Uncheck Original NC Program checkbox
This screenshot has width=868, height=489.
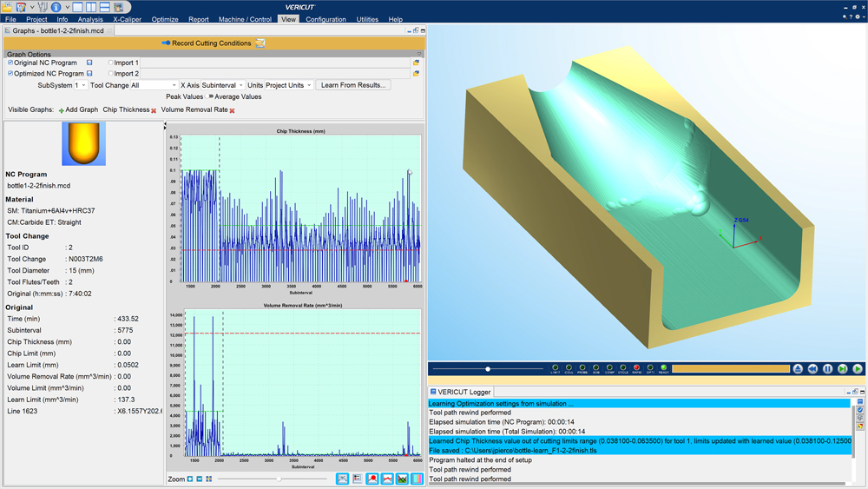pyautogui.click(x=10, y=63)
